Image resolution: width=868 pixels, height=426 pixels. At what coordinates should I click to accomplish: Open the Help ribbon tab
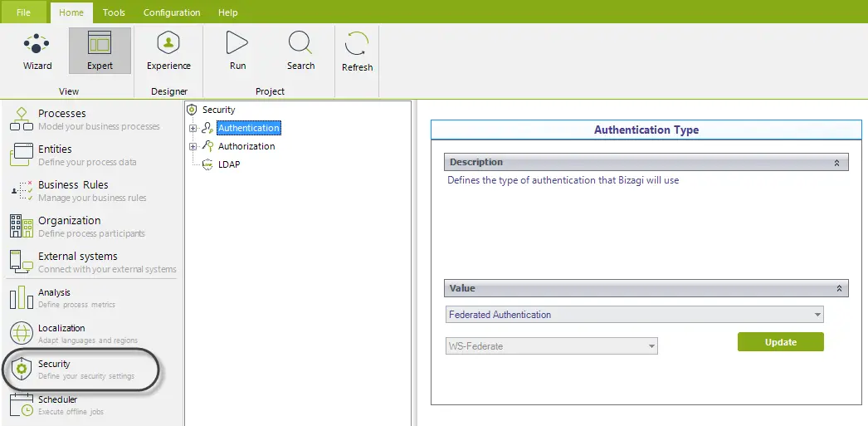227,12
